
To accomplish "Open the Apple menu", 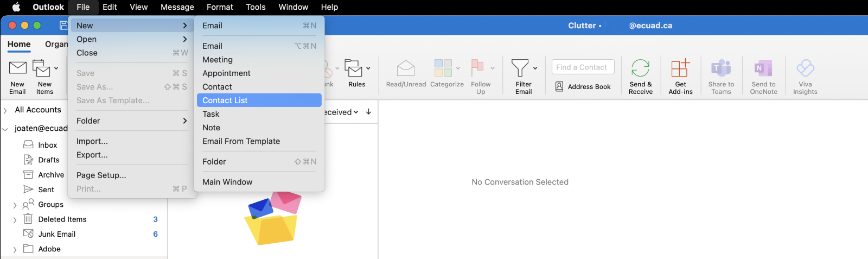I will click(x=16, y=7).
